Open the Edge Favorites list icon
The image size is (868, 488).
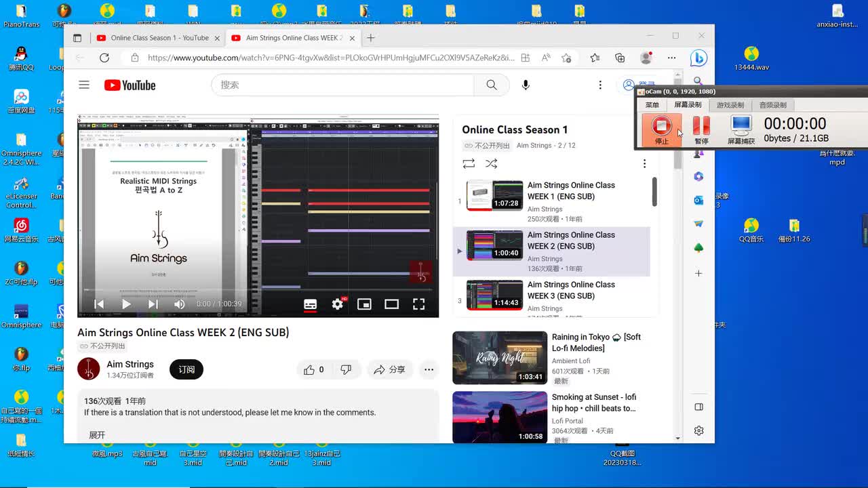coord(595,58)
